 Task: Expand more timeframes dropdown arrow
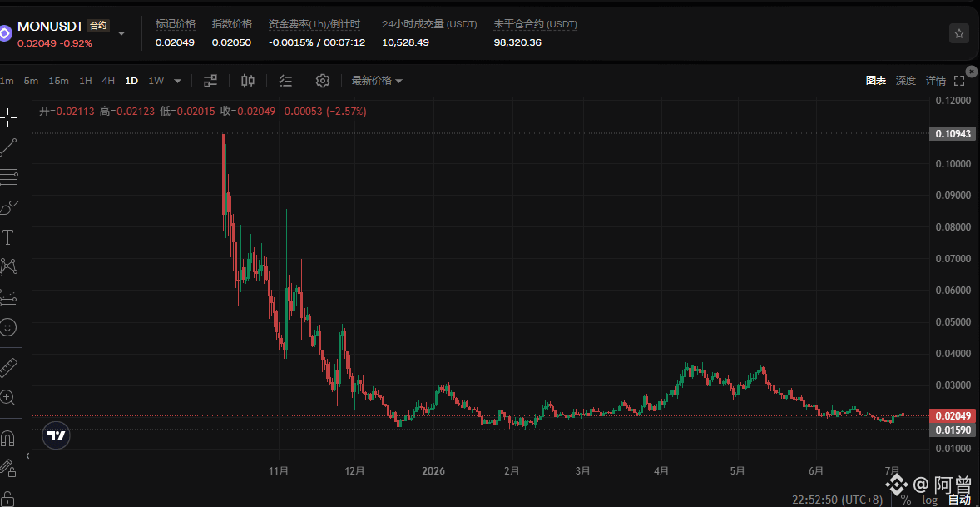coord(177,81)
